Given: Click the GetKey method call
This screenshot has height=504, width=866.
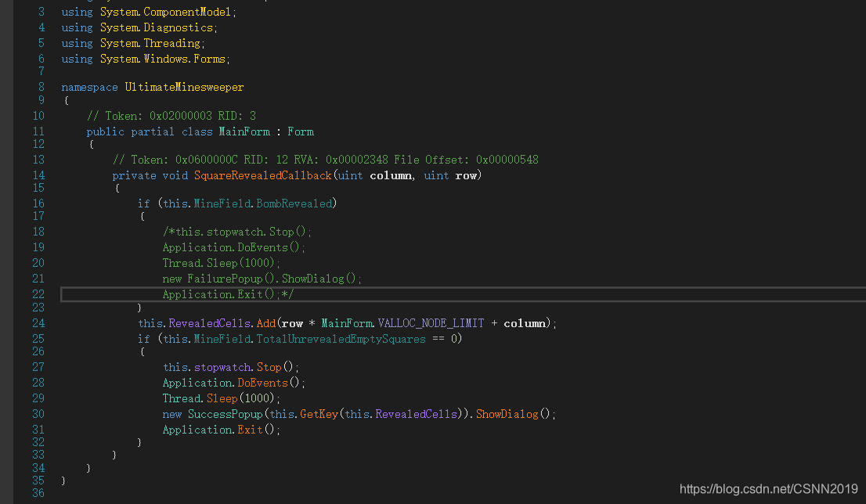Looking at the screenshot, I should 319,414.
